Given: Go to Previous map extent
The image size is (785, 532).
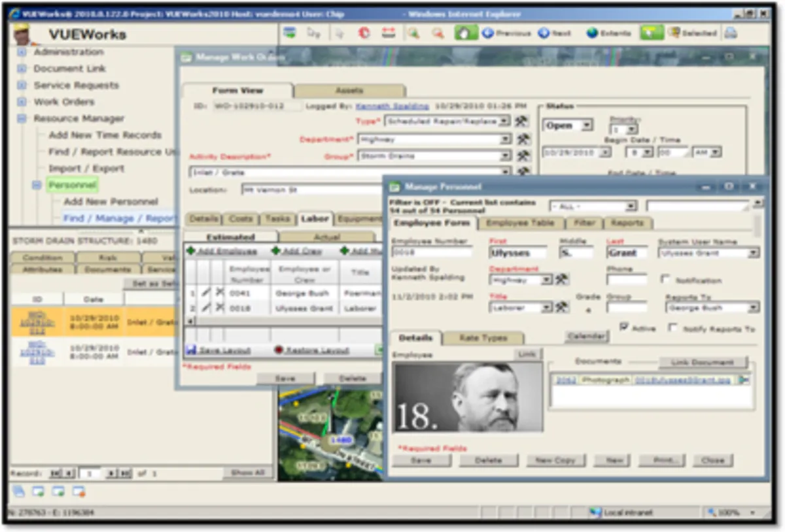Looking at the screenshot, I should click(x=506, y=33).
